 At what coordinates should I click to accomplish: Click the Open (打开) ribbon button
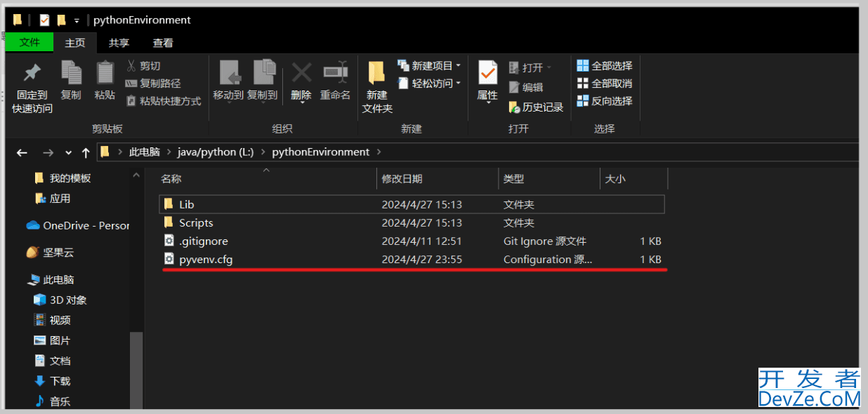(x=530, y=68)
